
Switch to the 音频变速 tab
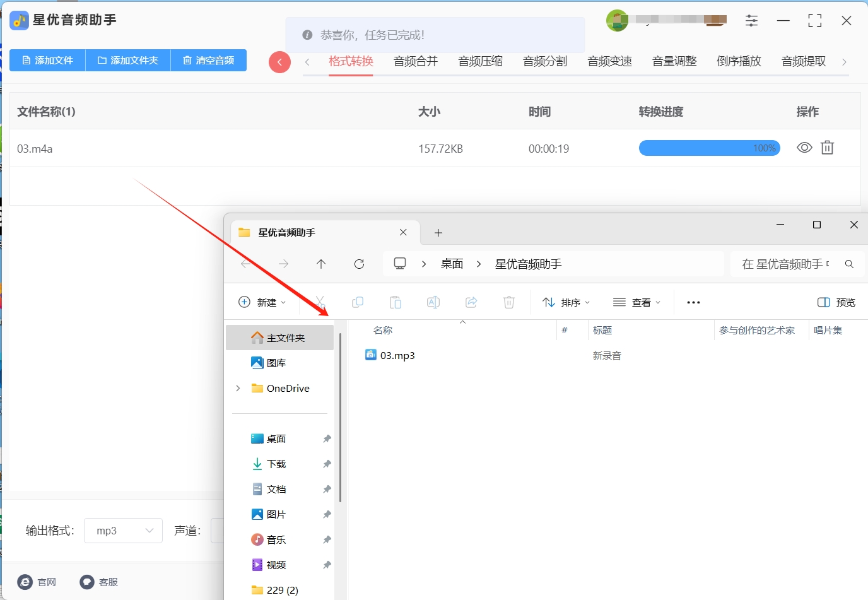[610, 61]
